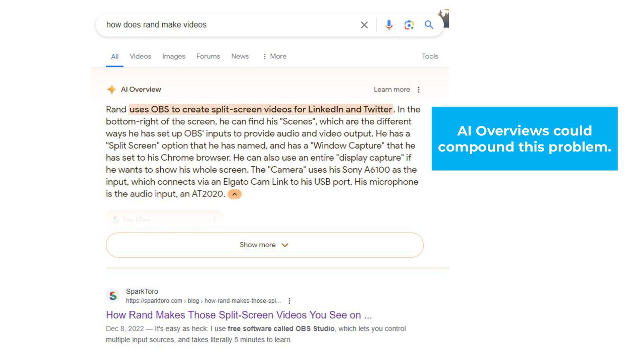Expand the AI Overview with Show more

click(265, 245)
